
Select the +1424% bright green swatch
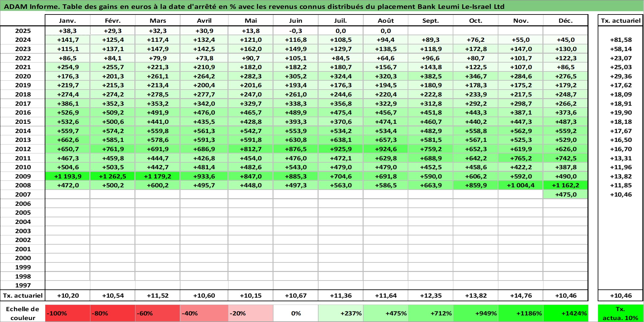(x=565, y=313)
